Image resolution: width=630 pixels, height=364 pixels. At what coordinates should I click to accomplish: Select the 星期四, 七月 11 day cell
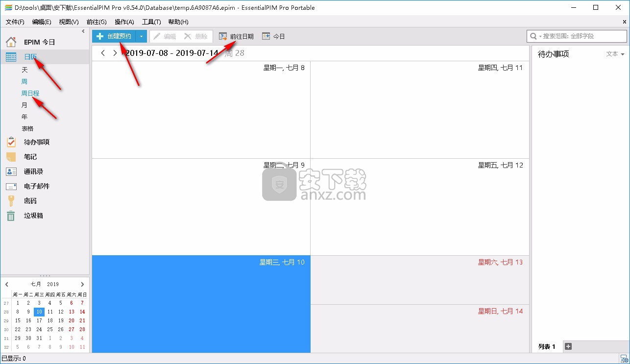pyautogui.click(x=420, y=110)
